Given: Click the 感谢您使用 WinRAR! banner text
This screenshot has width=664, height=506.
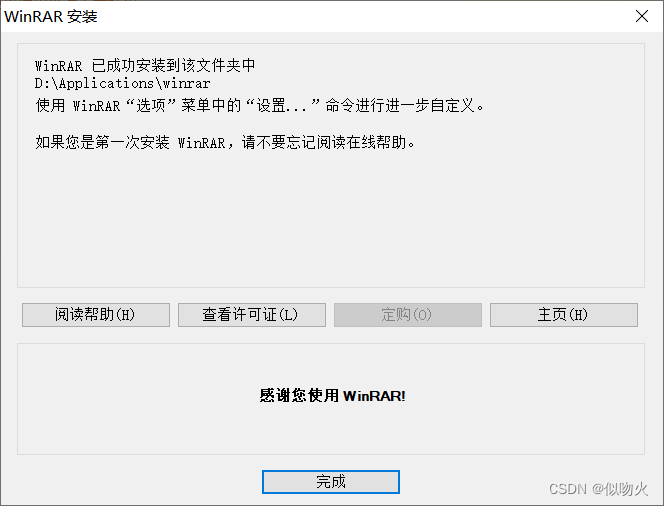Looking at the screenshot, I should (x=332, y=395).
